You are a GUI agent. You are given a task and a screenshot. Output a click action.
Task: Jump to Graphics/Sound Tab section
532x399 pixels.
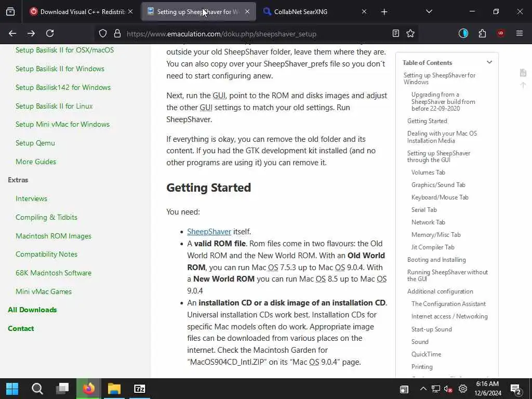coord(438,185)
